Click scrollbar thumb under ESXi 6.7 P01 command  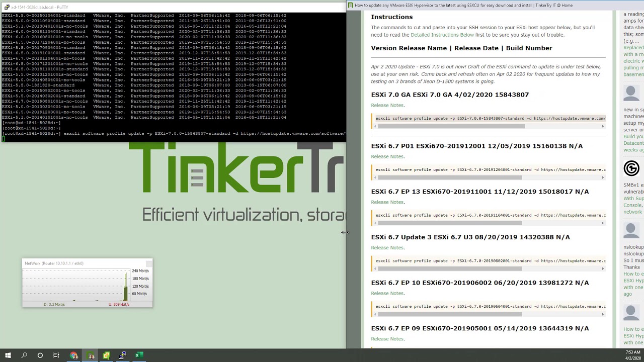click(x=450, y=177)
